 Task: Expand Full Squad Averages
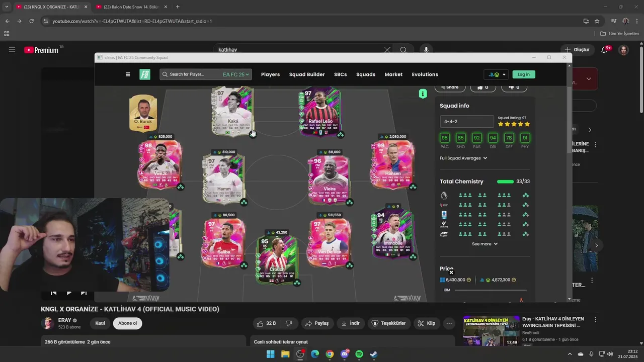click(x=463, y=158)
